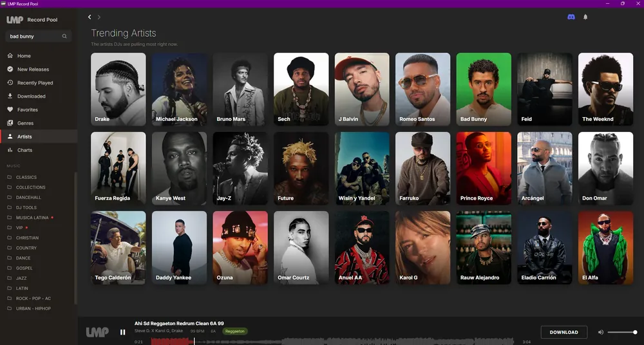Adjust the volume slider
The width and height of the screenshot is (644, 345).
coord(622,332)
